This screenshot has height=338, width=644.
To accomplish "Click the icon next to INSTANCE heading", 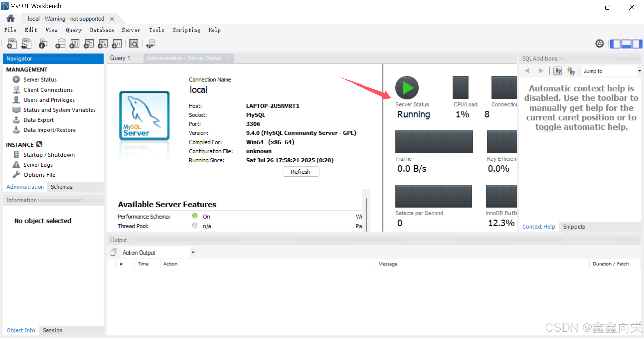I will point(39,144).
